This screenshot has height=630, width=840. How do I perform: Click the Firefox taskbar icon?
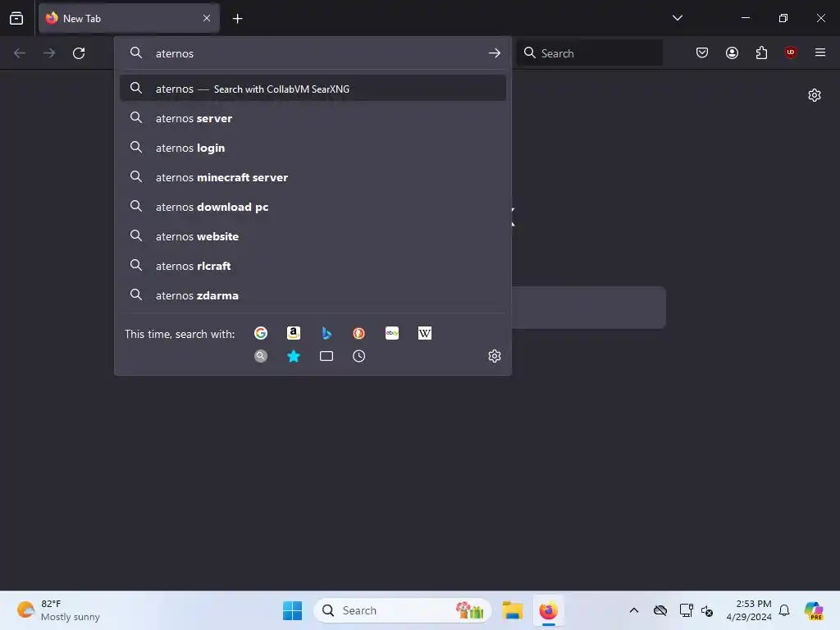click(548, 610)
